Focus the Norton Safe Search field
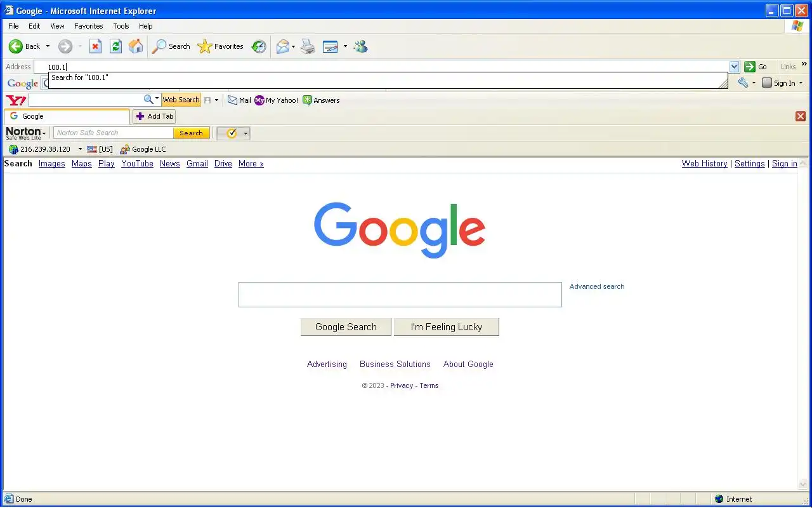 tap(114, 133)
